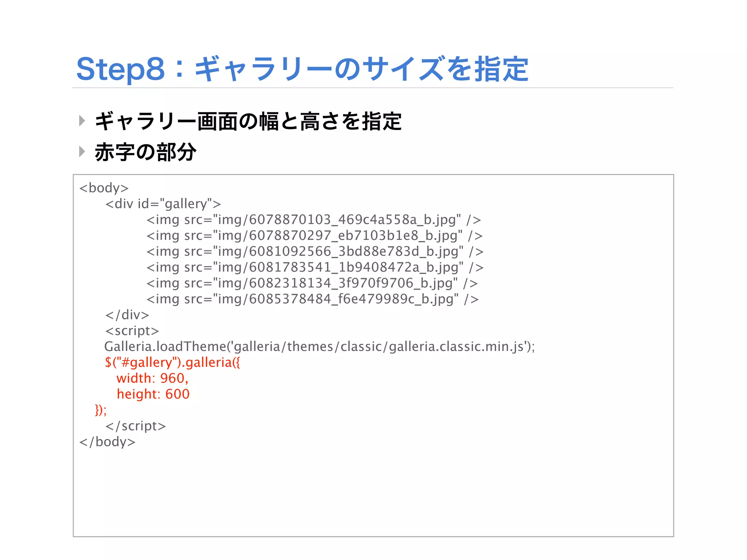Click the 赤字の部分 bullet text

click(x=146, y=152)
